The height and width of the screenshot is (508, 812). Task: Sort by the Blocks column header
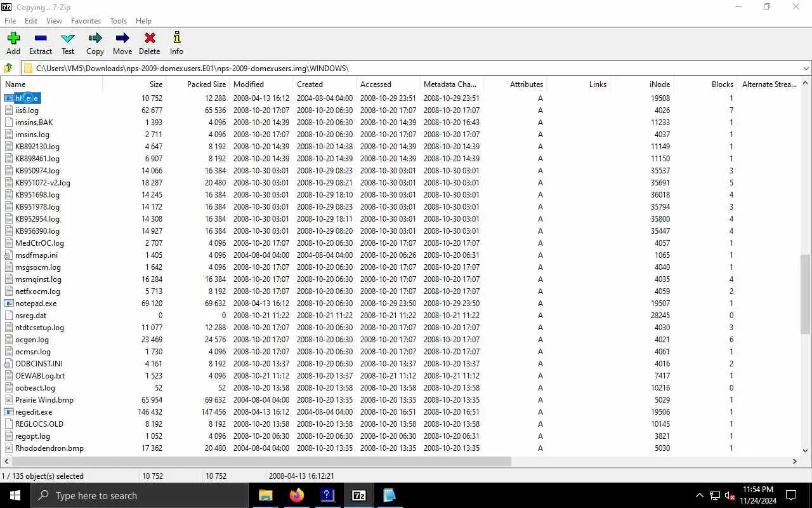click(705, 84)
